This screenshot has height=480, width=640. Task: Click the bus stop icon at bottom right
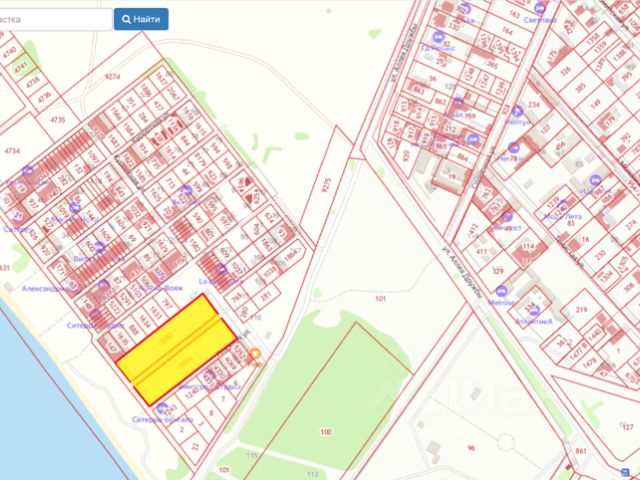click(x=625, y=473)
